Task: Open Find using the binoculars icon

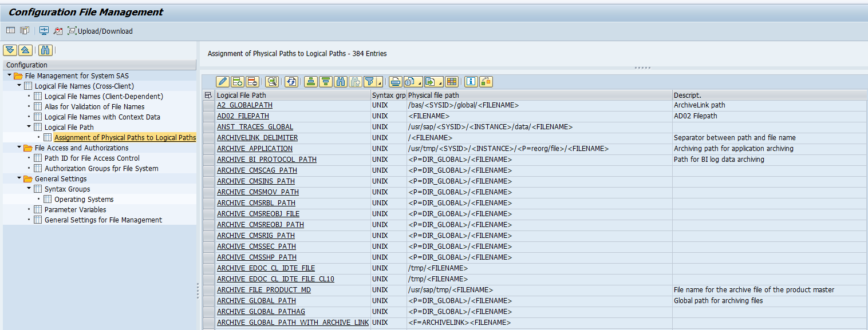Action: point(340,82)
